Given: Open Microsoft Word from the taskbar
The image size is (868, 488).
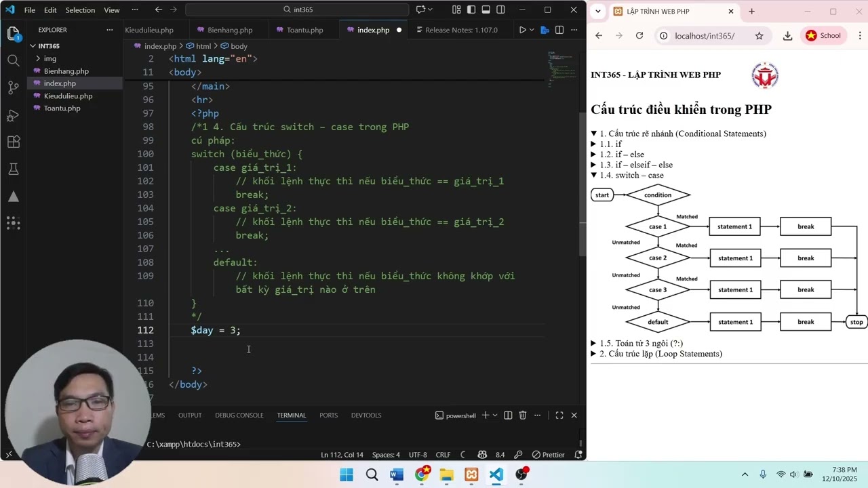Looking at the screenshot, I should (396, 474).
